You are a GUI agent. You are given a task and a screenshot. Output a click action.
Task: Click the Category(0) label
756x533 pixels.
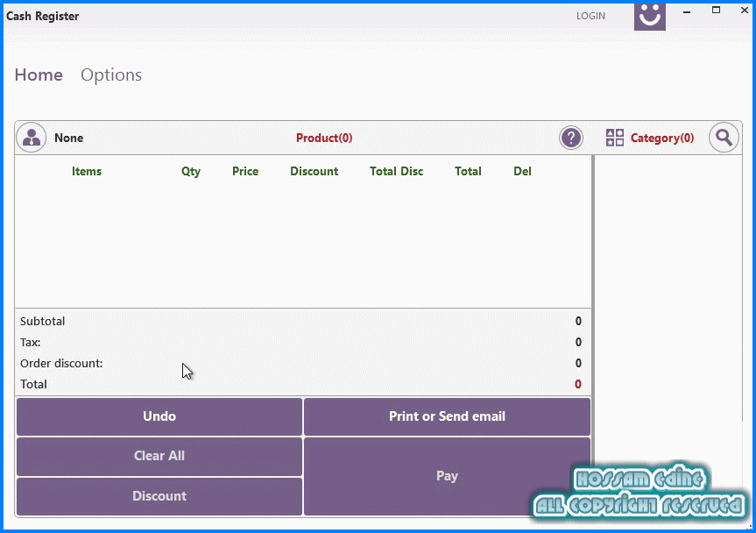pyautogui.click(x=662, y=138)
